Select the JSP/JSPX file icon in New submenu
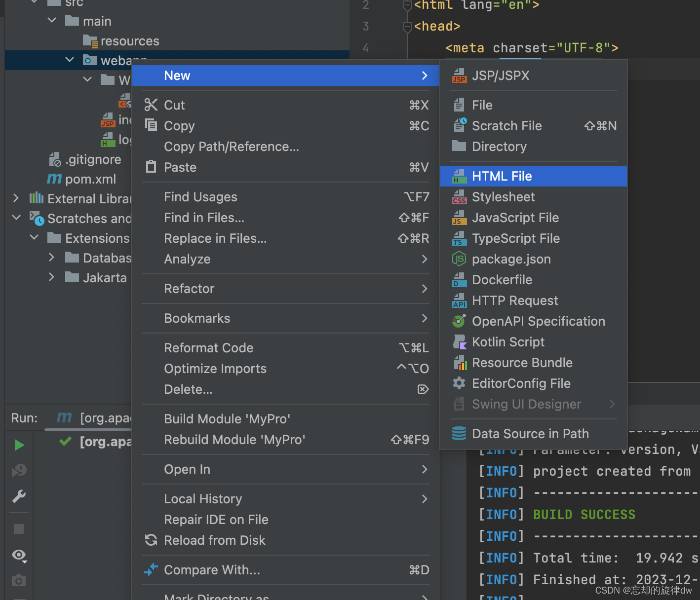The width and height of the screenshot is (700, 600). pos(459,75)
